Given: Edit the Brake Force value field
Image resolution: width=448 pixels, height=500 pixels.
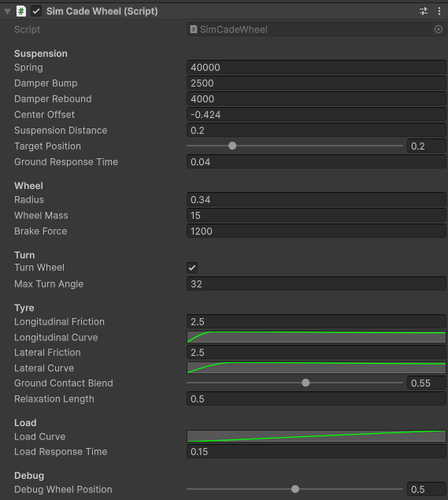Looking at the screenshot, I should click(316, 231).
